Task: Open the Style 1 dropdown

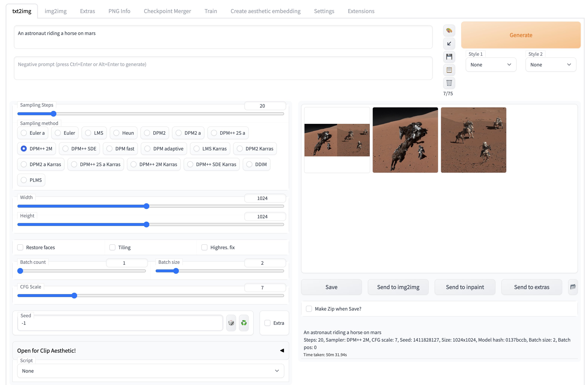Action: tap(491, 65)
